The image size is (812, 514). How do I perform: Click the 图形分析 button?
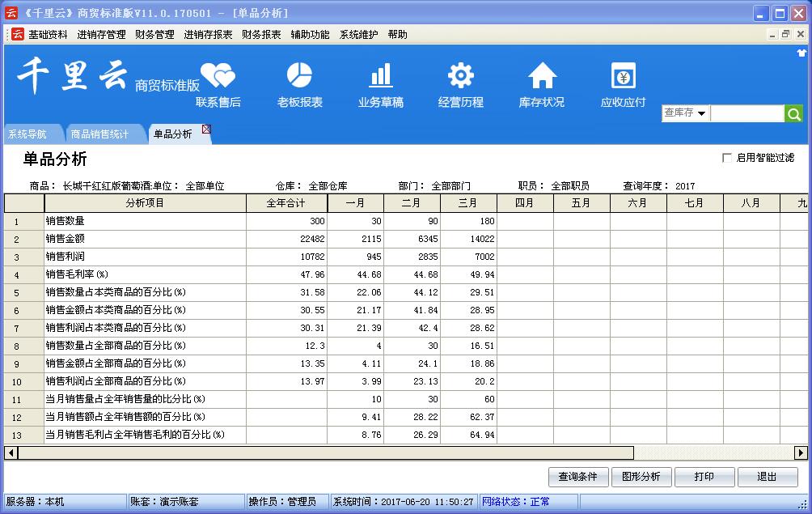click(641, 477)
